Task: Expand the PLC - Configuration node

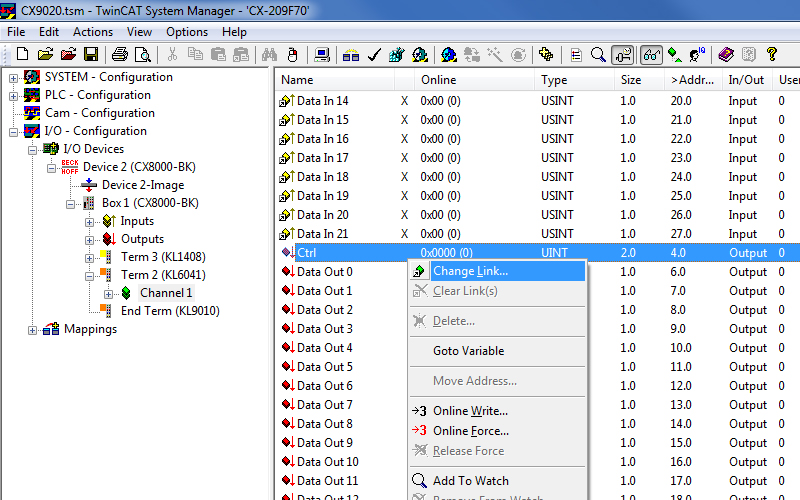Action: click(x=13, y=96)
